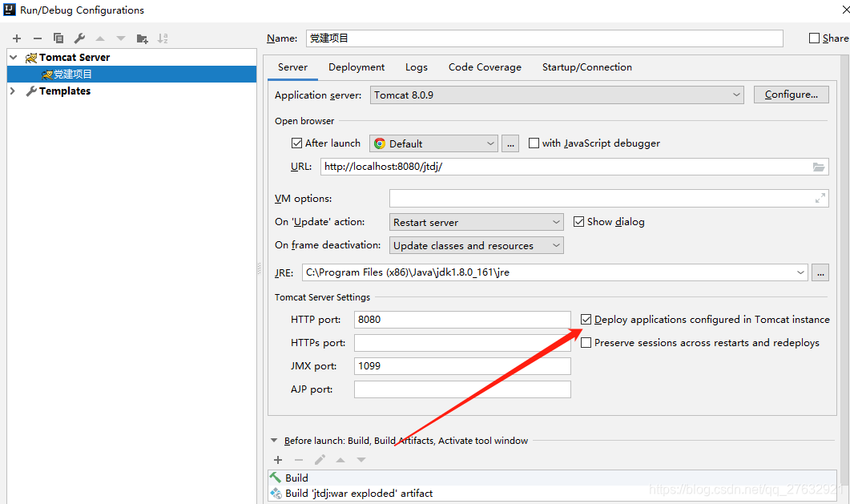
Task: Edit configuration templates with wrench icon
Action: point(78,38)
